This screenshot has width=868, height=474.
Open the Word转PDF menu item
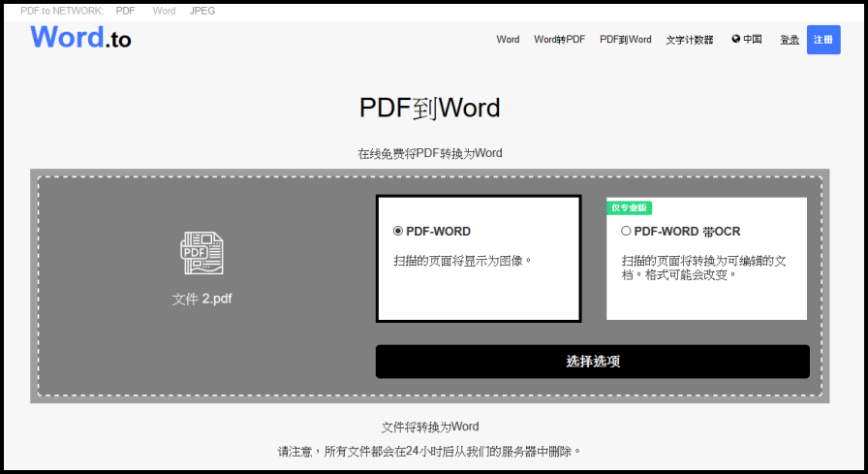(x=559, y=40)
